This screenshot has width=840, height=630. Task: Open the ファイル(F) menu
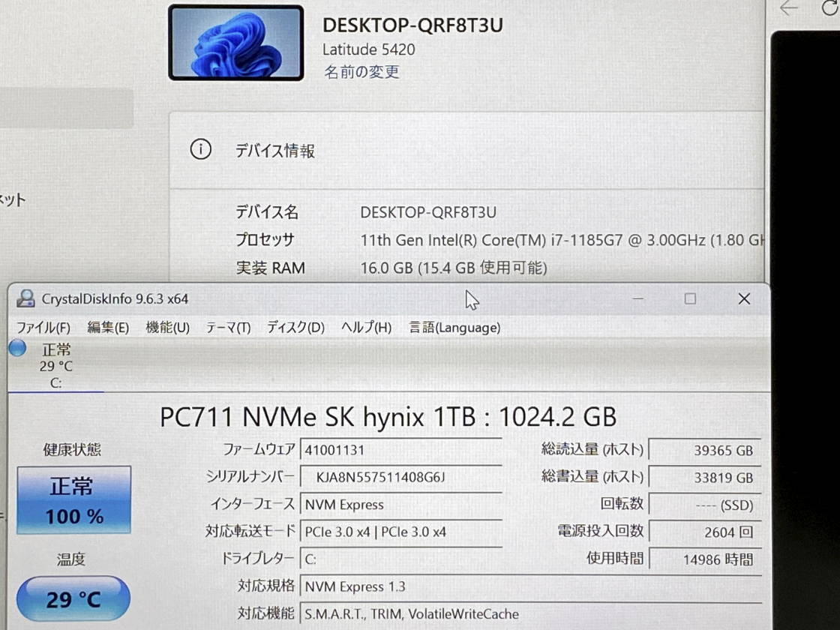(43, 327)
